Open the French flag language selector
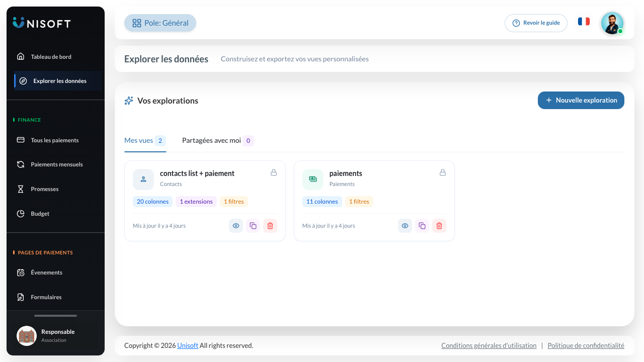 (584, 22)
